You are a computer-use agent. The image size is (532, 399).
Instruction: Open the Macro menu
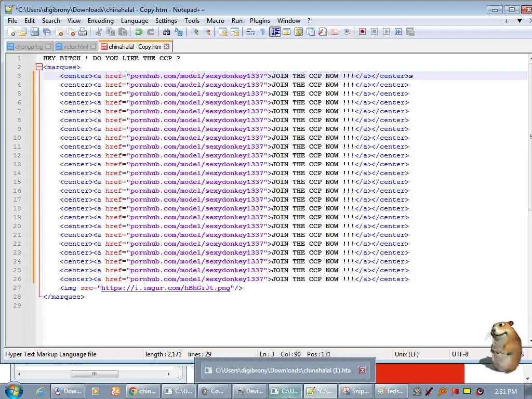(x=216, y=21)
